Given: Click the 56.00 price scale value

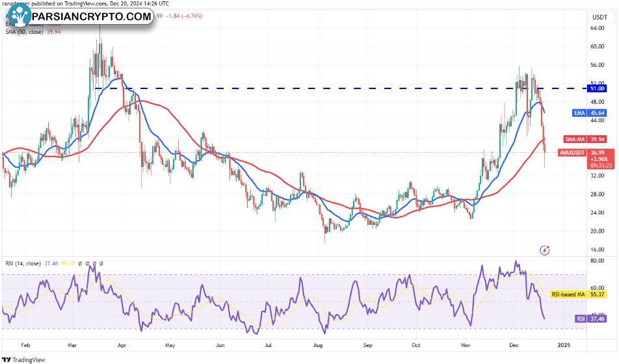Looking at the screenshot, I should [598, 65].
